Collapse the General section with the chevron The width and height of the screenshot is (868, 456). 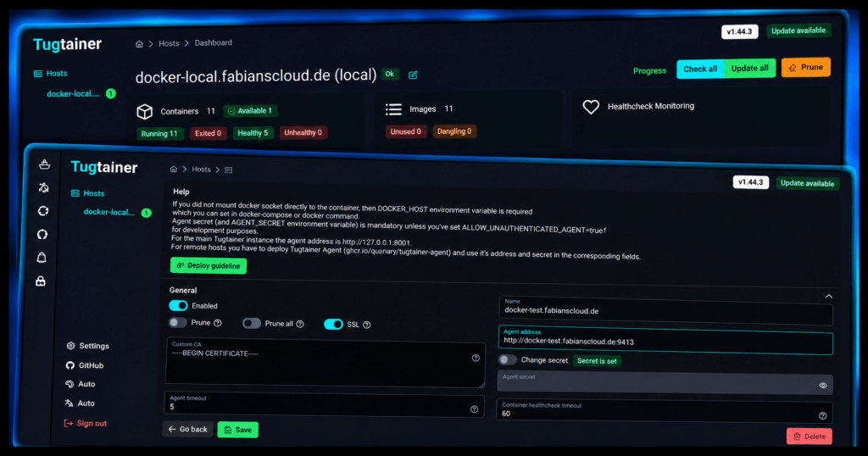point(829,296)
